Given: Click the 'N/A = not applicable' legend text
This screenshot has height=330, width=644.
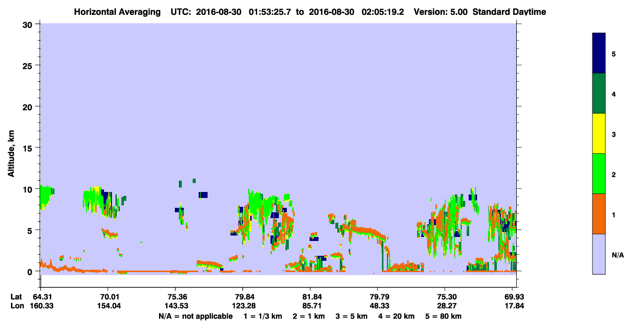Looking at the screenshot, I should [195, 316].
